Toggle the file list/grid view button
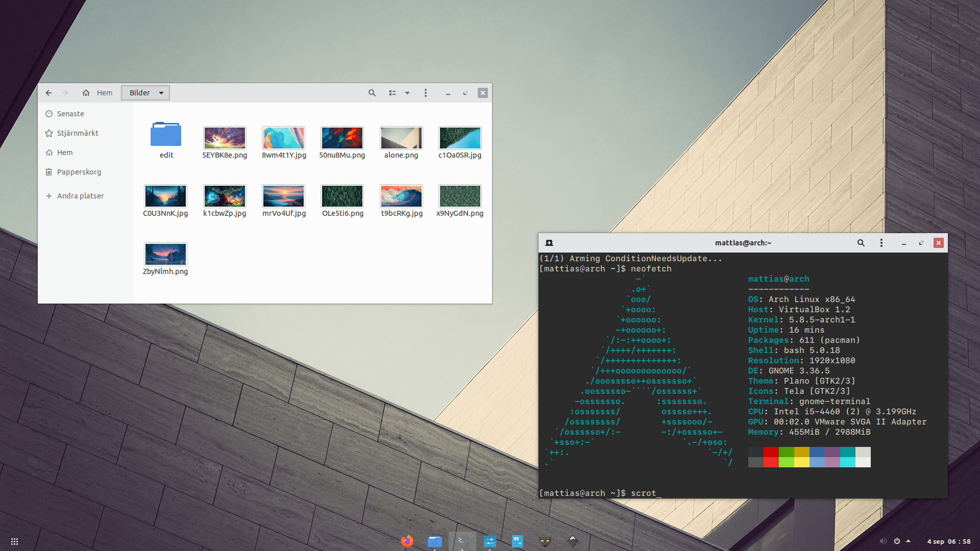Image resolution: width=980 pixels, height=551 pixels. pyautogui.click(x=392, y=93)
